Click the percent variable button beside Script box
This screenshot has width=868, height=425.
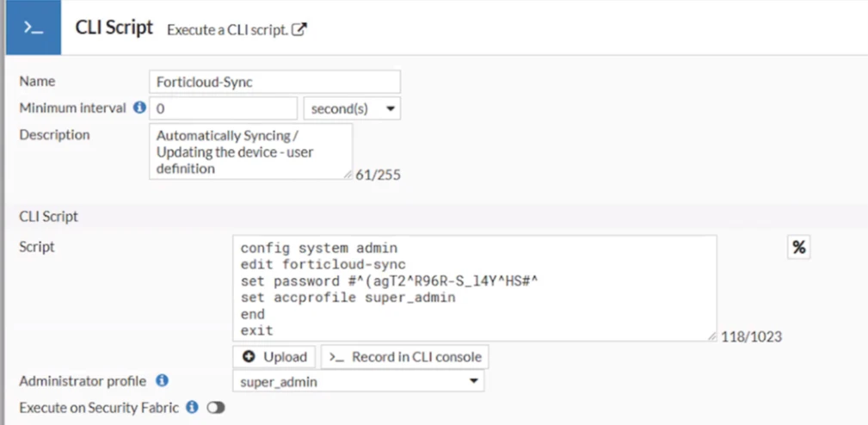point(798,248)
